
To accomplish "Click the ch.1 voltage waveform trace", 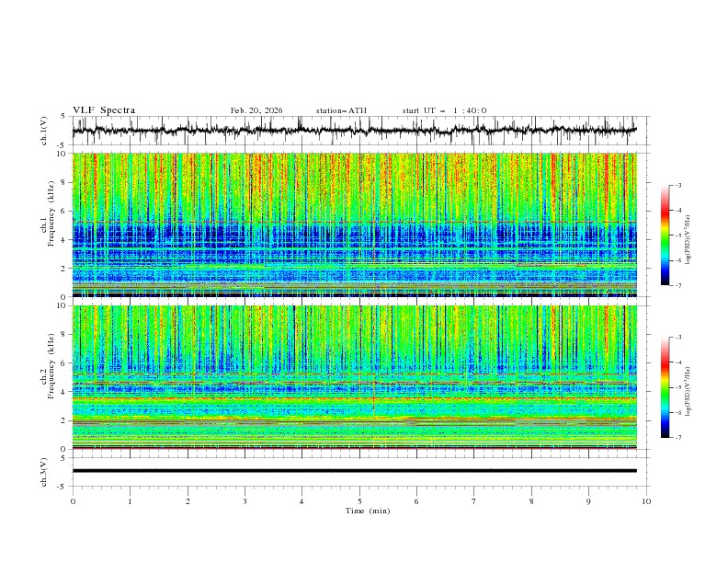I will pyautogui.click(x=354, y=131).
